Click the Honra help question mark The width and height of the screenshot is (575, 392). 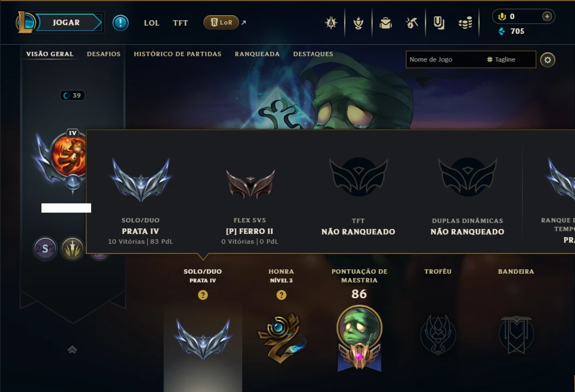click(x=281, y=295)
